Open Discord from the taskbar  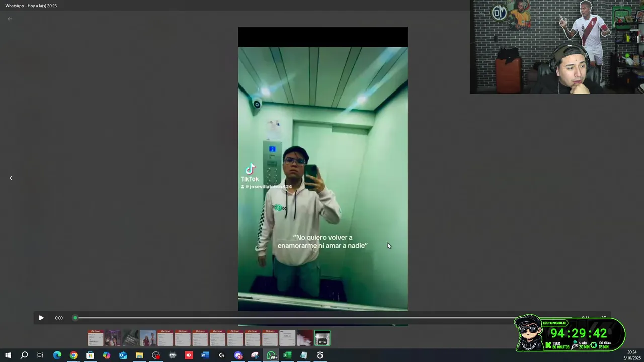(x=238, y=355)
